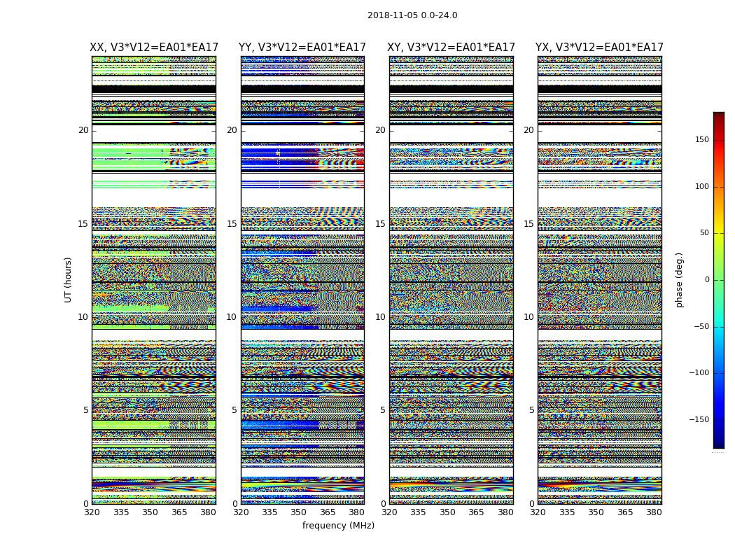Click the UT hour 10 tick of YX panel
The width and height of the screenshot is (735, 560).
click(x=529, y=317)
